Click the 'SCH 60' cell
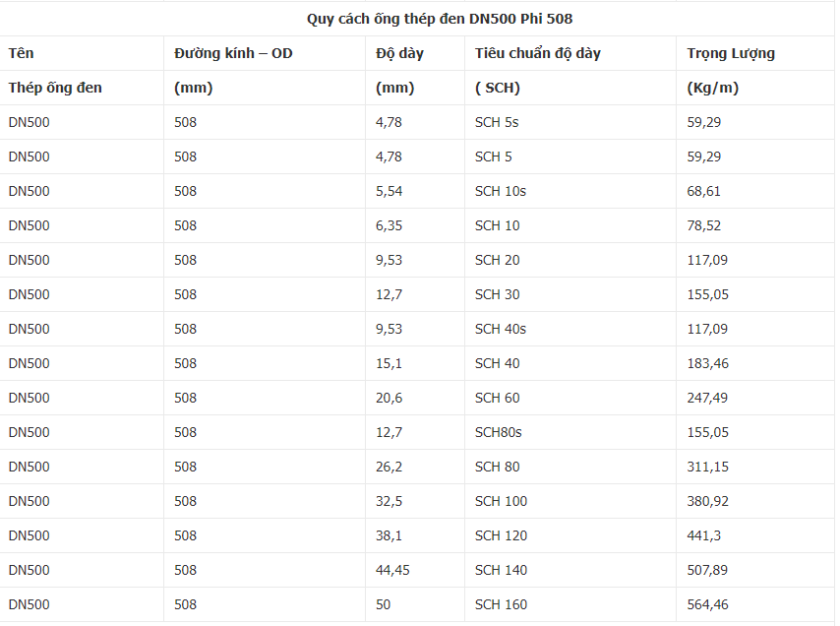Viewport: 840px width, 626px height. [x=498, y=398]
